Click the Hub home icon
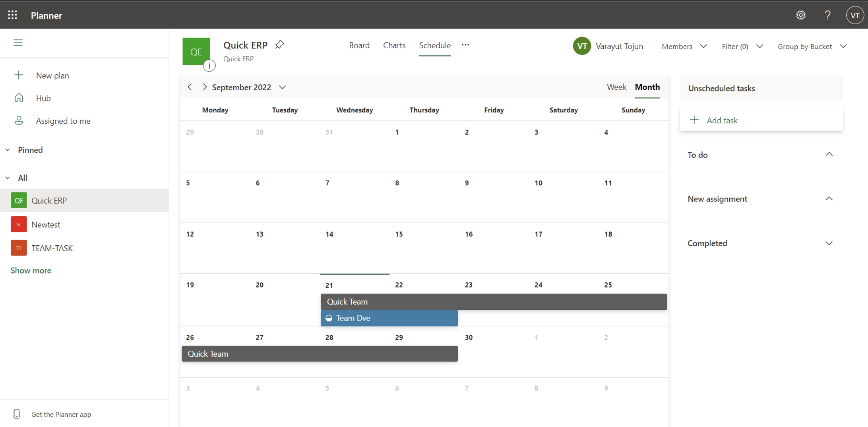The width and height of the screenshot is (868, 427). click(x=19, y=98)
